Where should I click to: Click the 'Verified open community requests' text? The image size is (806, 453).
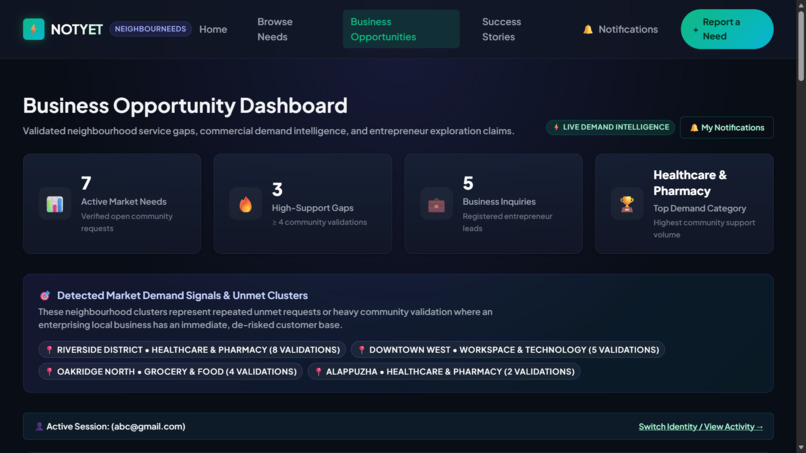[126, 222]
